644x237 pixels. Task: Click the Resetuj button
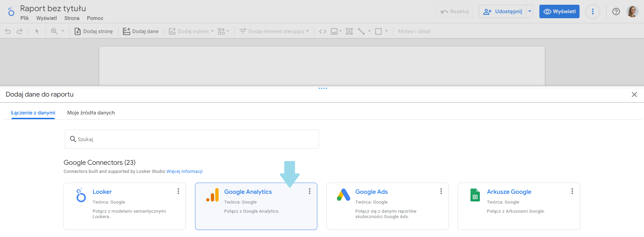click(x=455, y=11)
